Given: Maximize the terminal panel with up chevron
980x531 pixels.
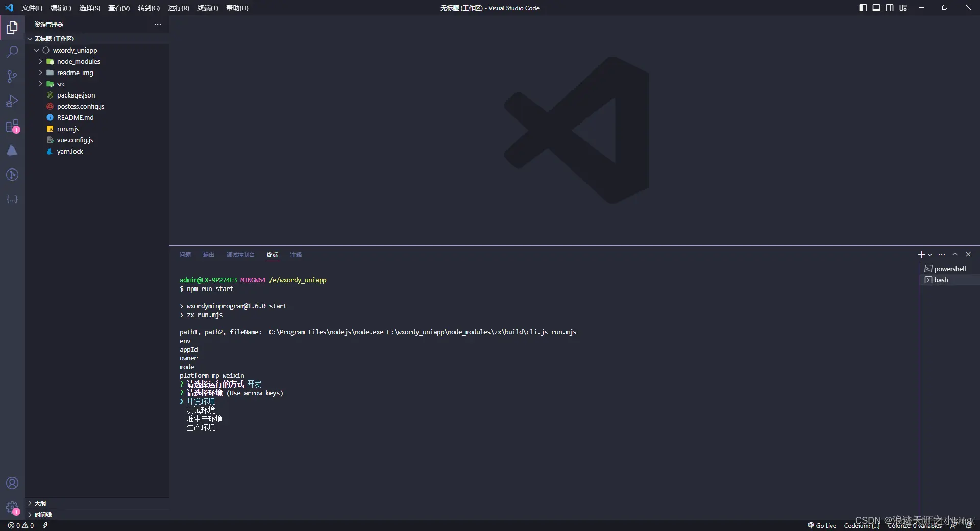Looking at the screenshot, I should [955, 254].
